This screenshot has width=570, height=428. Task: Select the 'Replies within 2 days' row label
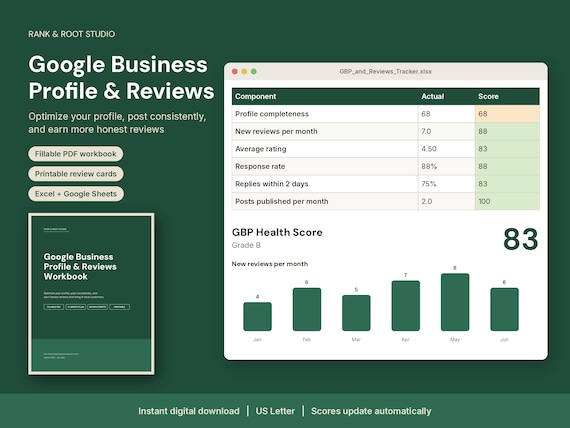point(272,184)
